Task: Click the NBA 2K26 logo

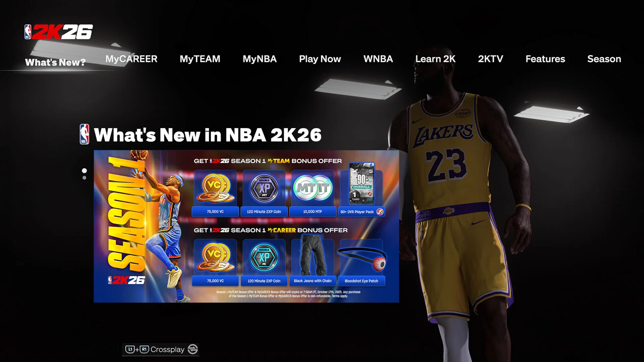Action: tap(59, 32)
